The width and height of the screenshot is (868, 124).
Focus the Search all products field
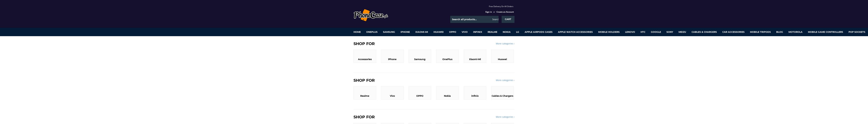(470, 19)
